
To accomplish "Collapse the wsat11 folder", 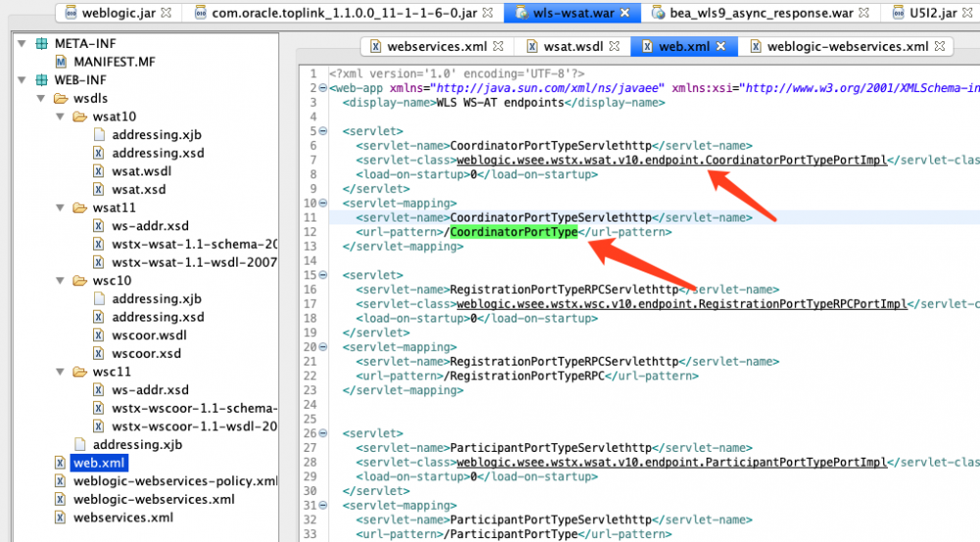I will pos(60,208).
